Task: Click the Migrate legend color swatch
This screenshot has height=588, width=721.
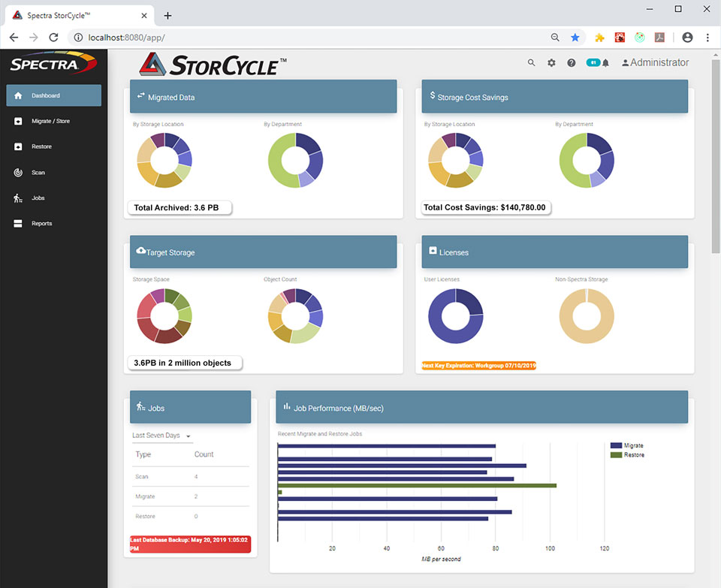Action: pyautogui.click(x=616, y=445)
